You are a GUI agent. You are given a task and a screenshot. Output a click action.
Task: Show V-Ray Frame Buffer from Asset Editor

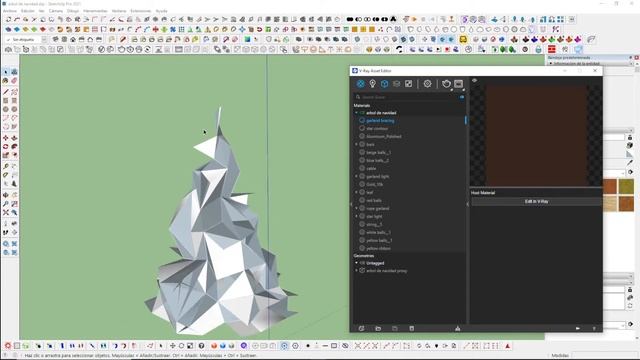(x=459, y=84)
